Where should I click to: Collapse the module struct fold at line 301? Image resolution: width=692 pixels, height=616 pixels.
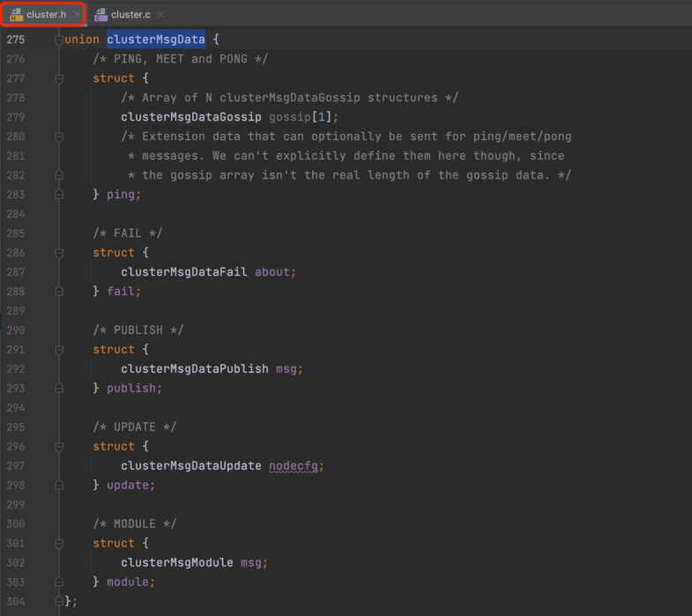tap(59, 544)
